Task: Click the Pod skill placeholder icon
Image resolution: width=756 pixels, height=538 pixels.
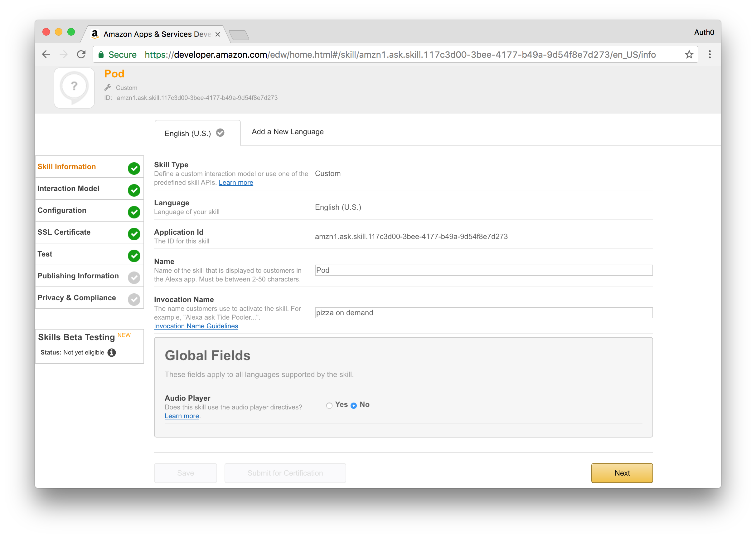Action: (74, 88)
